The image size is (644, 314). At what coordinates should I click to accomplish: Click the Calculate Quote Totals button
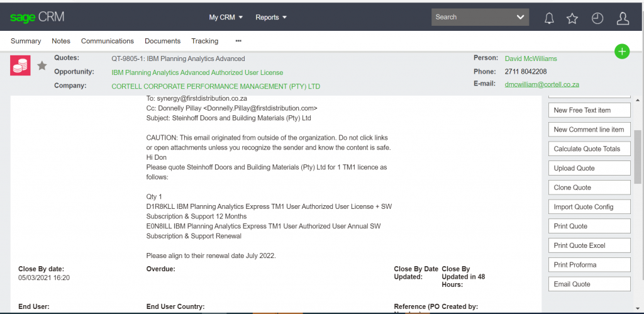[589, 149]
